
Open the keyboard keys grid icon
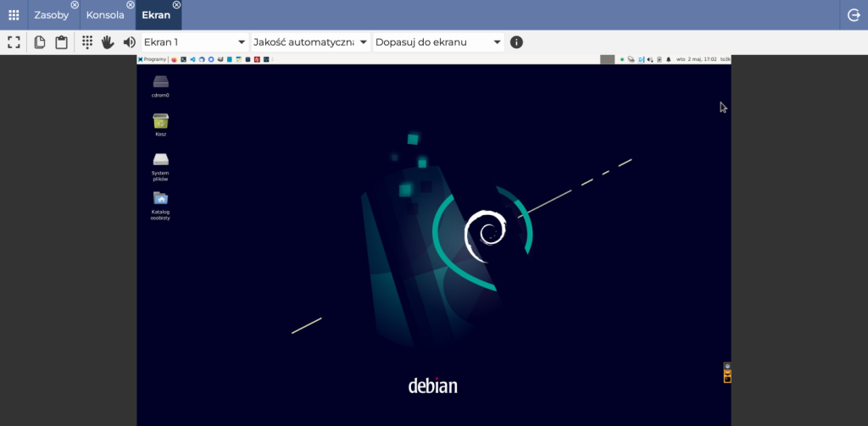[87, 42]
